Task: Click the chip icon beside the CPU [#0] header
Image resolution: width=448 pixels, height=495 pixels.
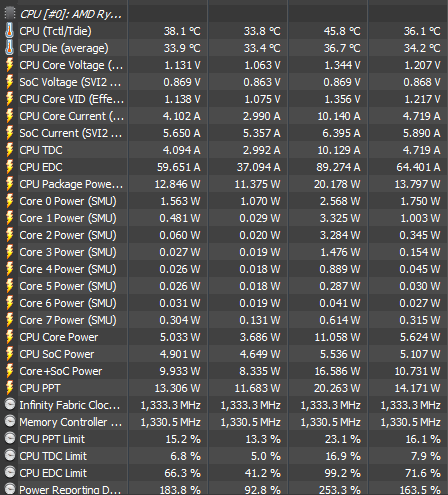Action: pos(10,13)
